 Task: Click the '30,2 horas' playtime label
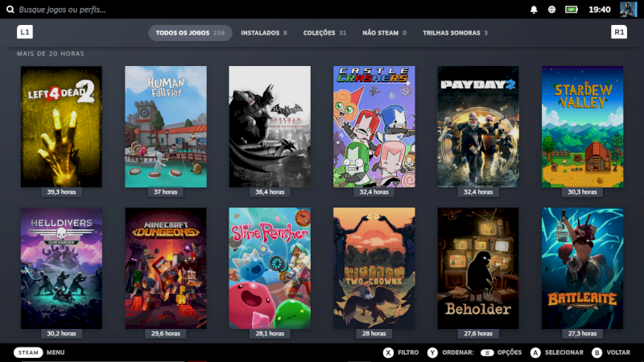[61, 333]
